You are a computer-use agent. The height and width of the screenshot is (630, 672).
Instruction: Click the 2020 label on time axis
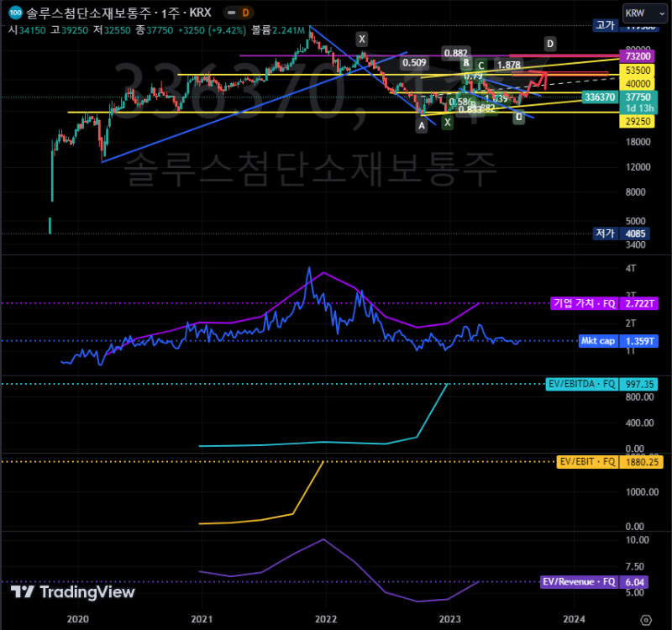pyautogui.click(x=78, y=619)
